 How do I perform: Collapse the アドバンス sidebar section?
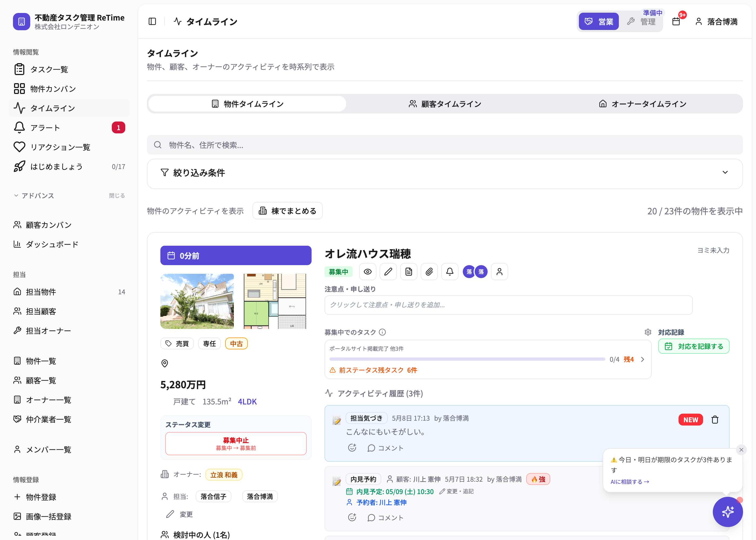pyautogui.click(x=34, y=195)
